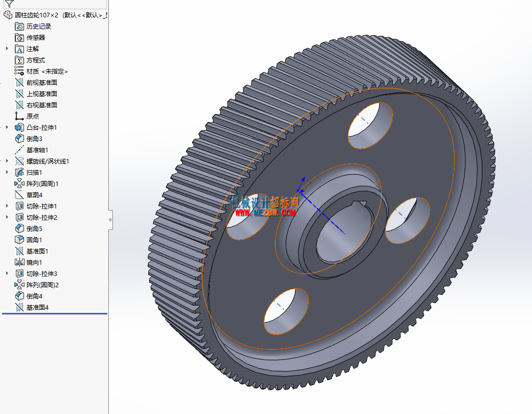This screenshot has height=414, width=532.
Task: Expand the 扫描1 sweep feature
Action: coord(7,172)
